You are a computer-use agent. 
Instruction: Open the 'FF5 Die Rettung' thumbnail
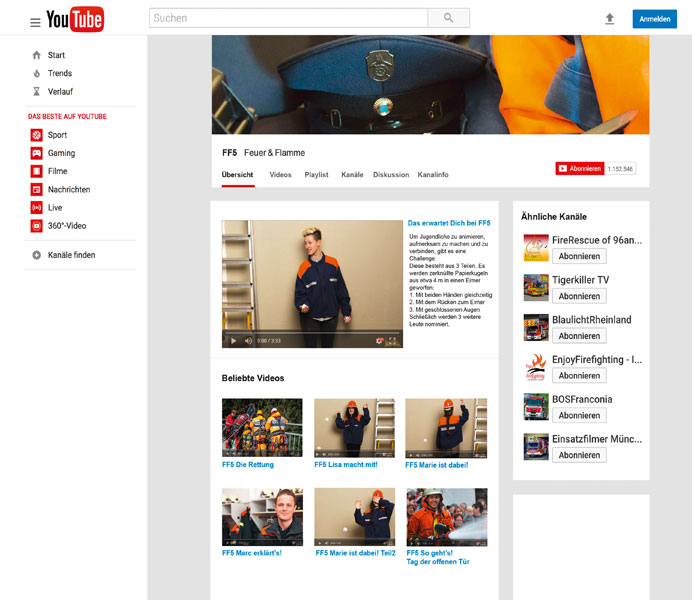(x=262, y=428)
